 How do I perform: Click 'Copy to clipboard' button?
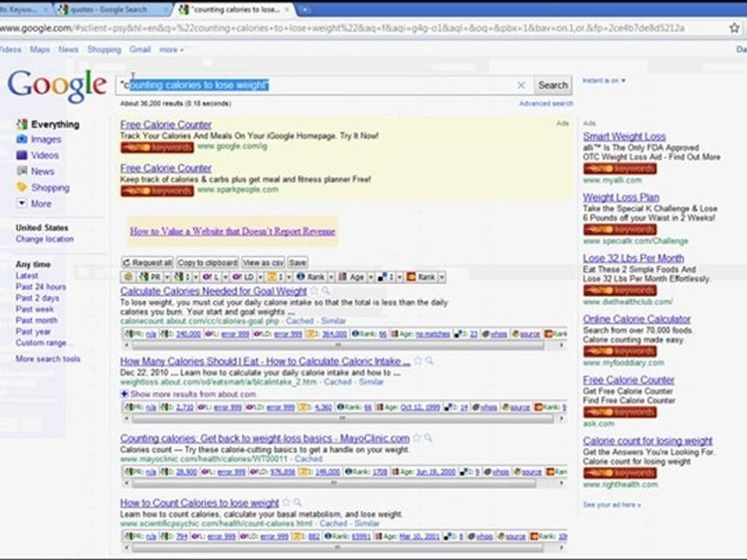[x=207, y=262]
